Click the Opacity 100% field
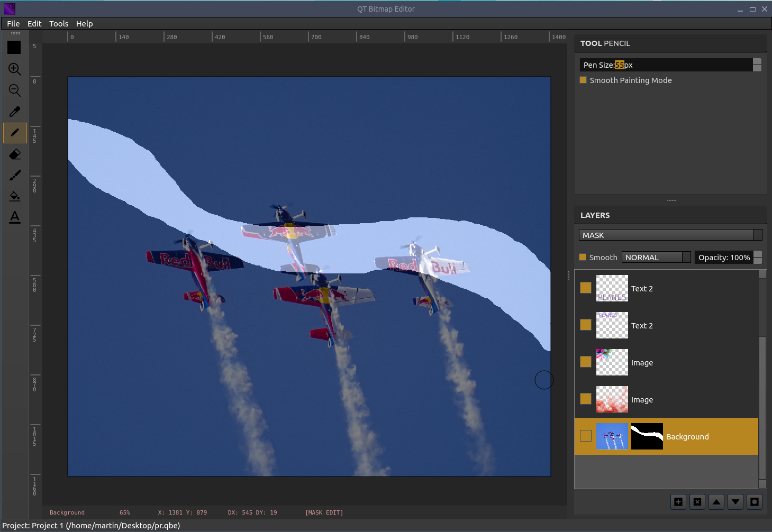The image size is (772, 532). tap(724, 258)
